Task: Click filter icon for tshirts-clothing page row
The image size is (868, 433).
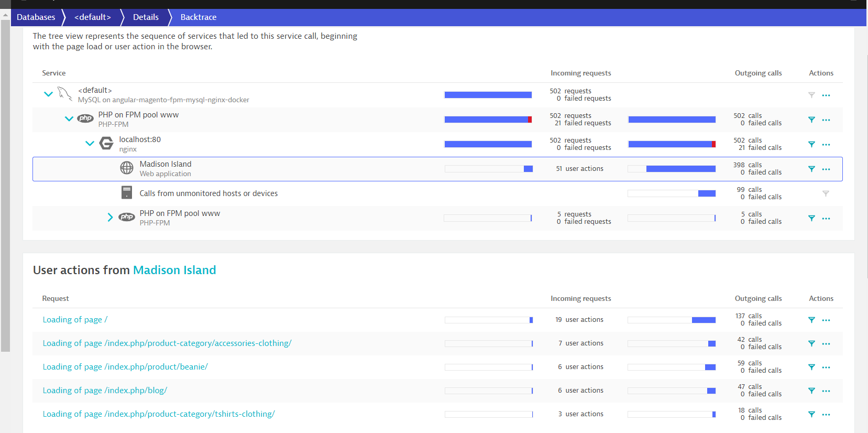Action: [x=811, y=414]
